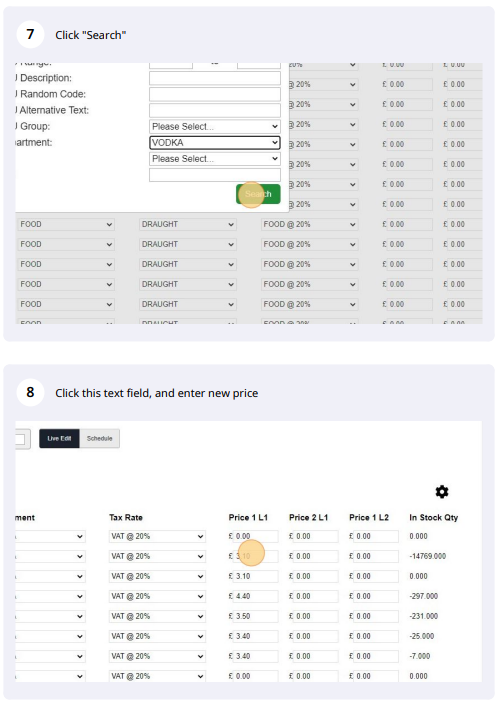Screen dimensions: 499x704
Task: Expand the Group "Please Select..." dropdown
Action: (x=215, y=127)
